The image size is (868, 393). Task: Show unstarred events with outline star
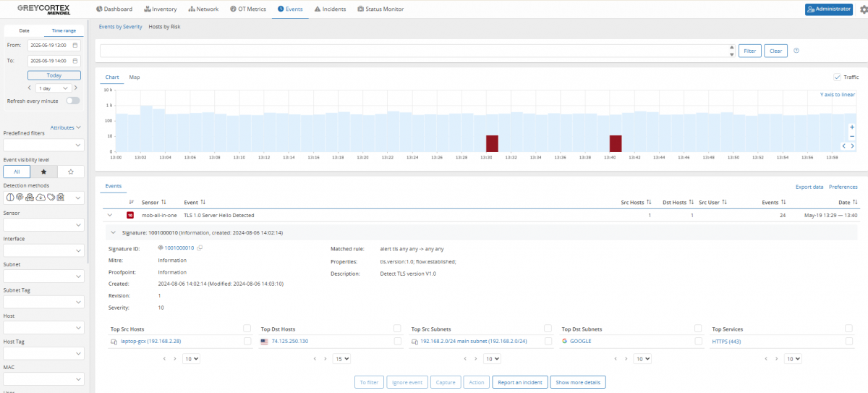click(70, 172)
